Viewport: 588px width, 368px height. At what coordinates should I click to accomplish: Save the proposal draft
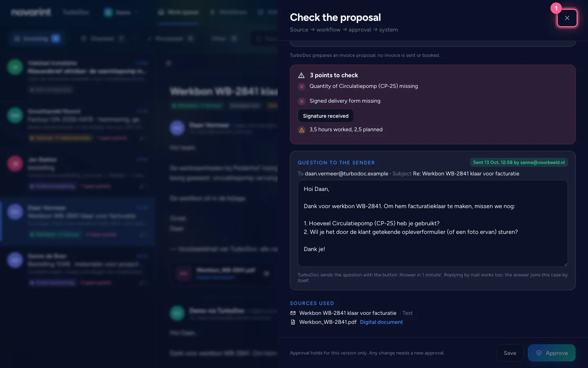(x=510, y=353)
